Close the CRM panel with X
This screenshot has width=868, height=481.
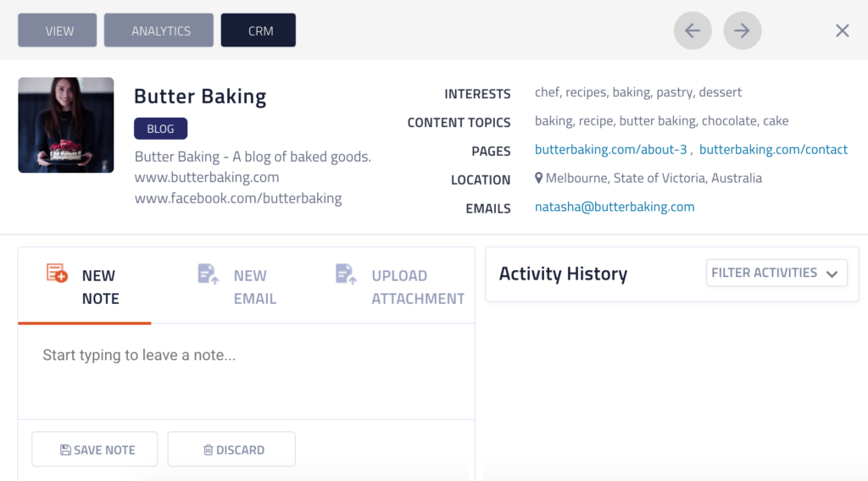[842, 31]
